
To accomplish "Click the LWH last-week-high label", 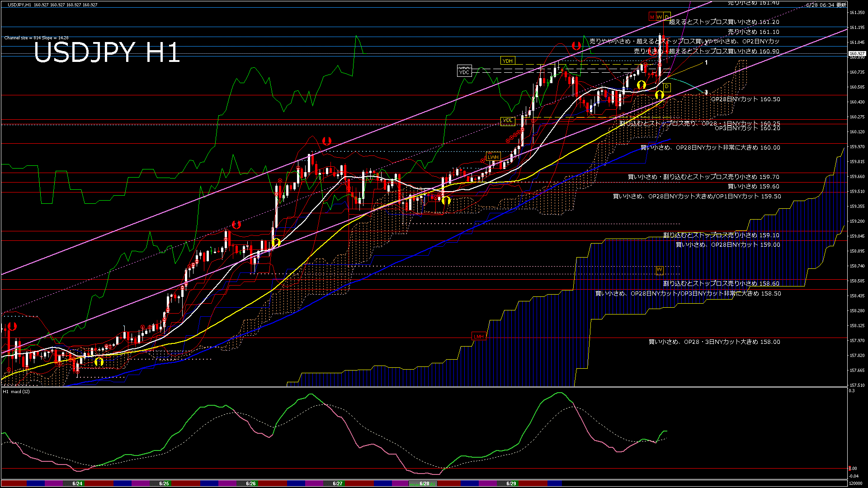I will click(x=493, y=157).
